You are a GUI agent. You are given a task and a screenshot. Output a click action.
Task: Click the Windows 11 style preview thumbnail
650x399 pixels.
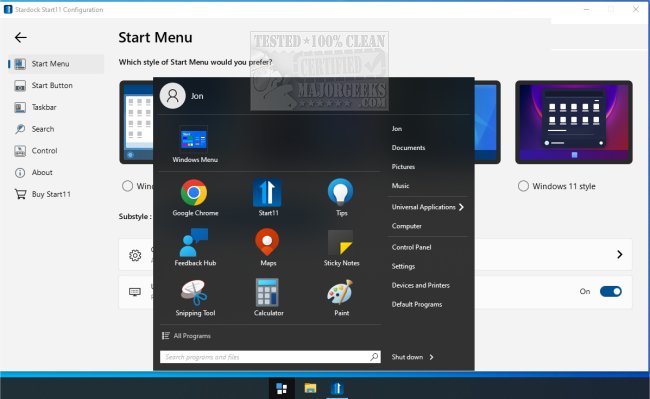pos(574,122)
